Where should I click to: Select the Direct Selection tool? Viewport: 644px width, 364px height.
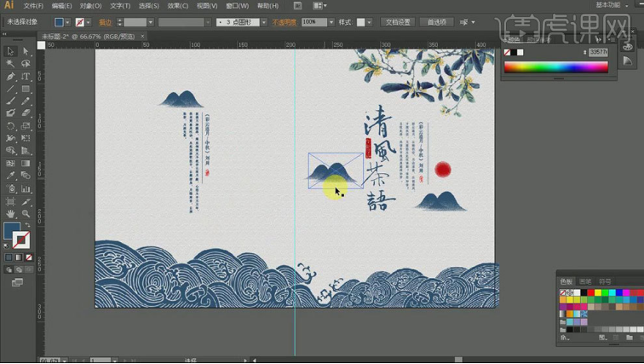point(26,52)
